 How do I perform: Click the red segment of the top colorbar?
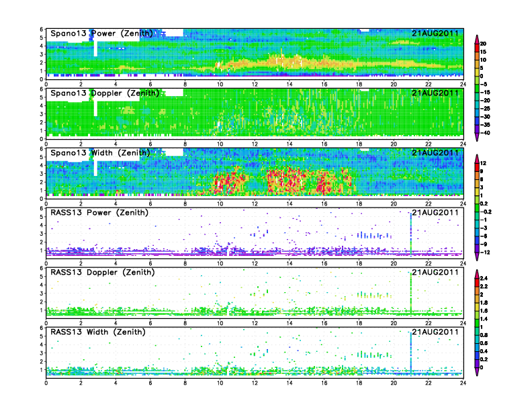477,48
